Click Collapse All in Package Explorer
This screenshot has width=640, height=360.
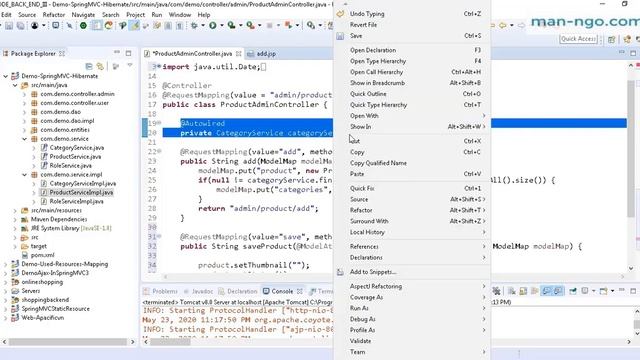pos(89,66)
